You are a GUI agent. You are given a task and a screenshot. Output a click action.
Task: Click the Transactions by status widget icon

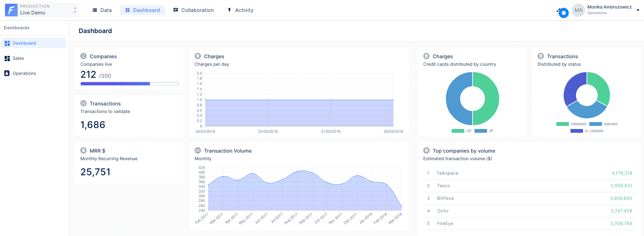coord(541,56)
